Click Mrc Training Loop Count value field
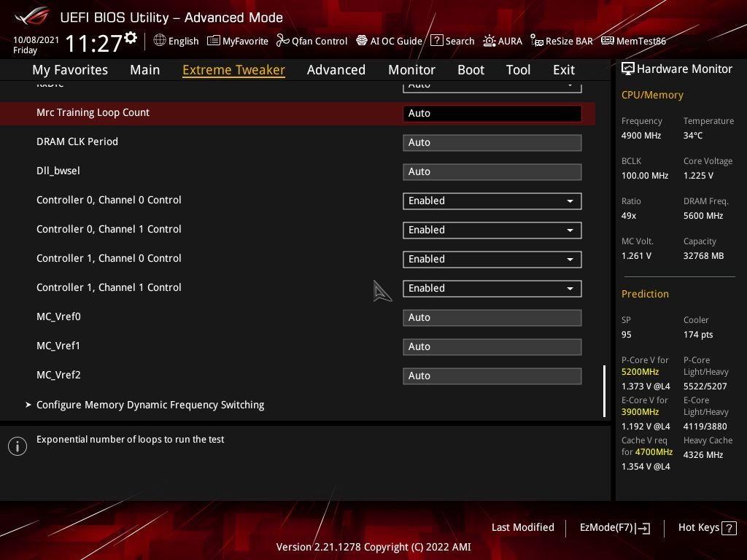The width and height of the screenshot is (747, 560). point(492,113)
